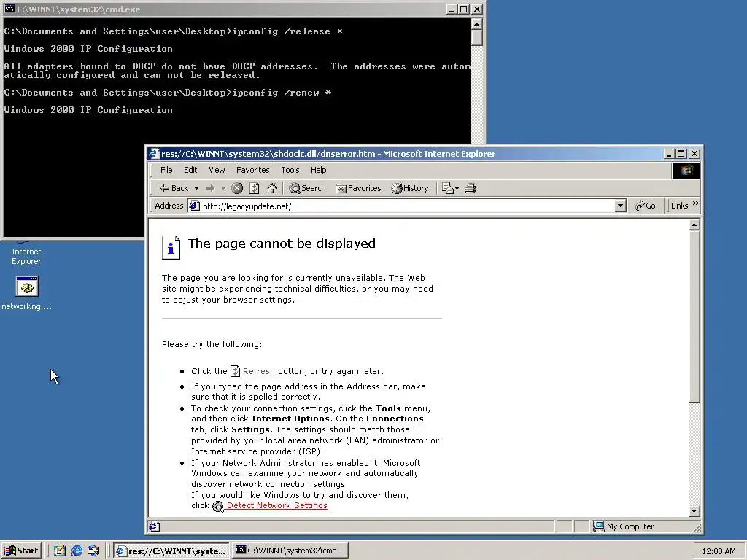Screen dimensions: 747x560
Task: Launch Internet Explorer from quick launch
Action: coord(77,551)
